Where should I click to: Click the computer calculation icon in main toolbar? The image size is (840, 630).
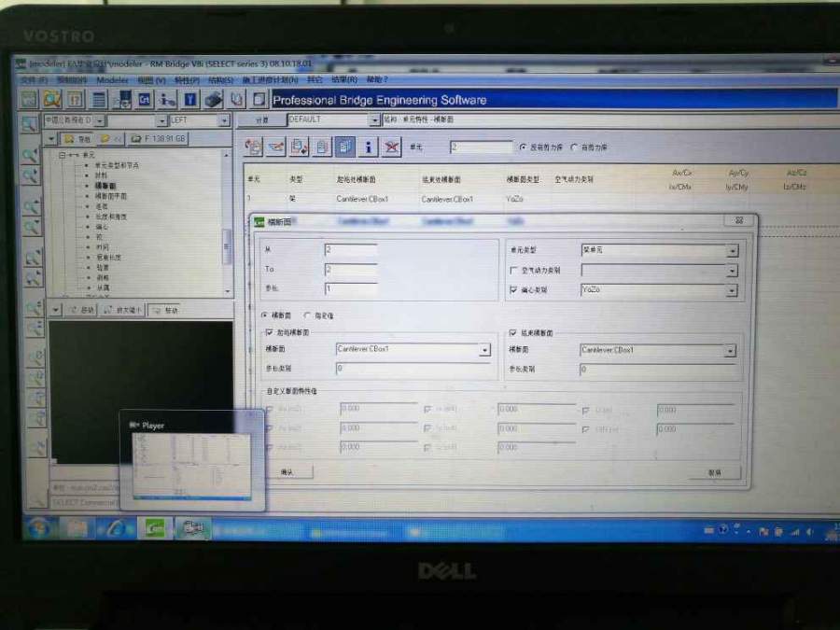coord(122,100)
